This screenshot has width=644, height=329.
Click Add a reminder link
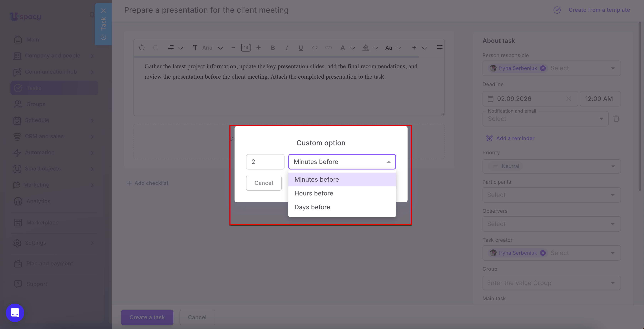coord(510,138)
